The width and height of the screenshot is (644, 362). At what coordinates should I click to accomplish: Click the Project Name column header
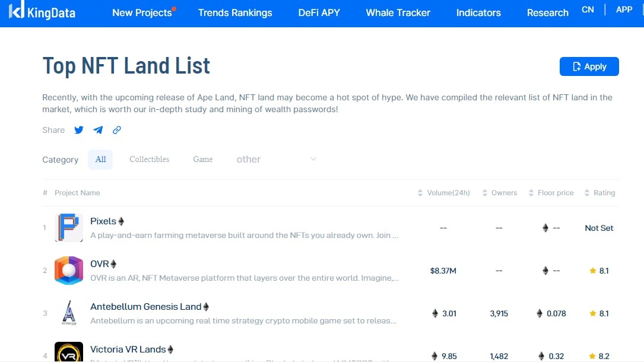(x=77, y=192)
